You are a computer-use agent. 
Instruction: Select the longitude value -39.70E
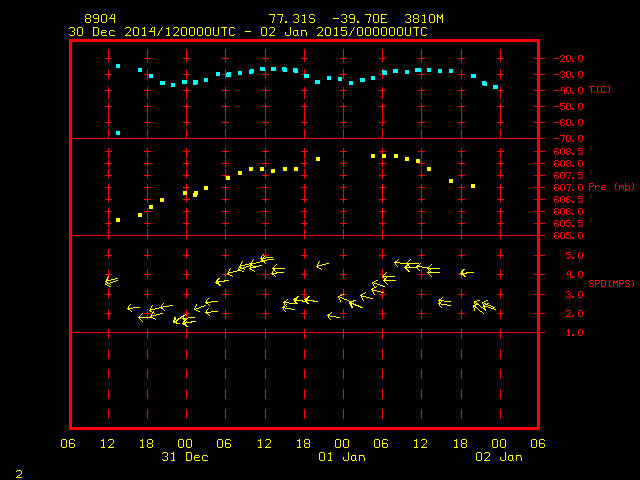click(x=360, y=19)
